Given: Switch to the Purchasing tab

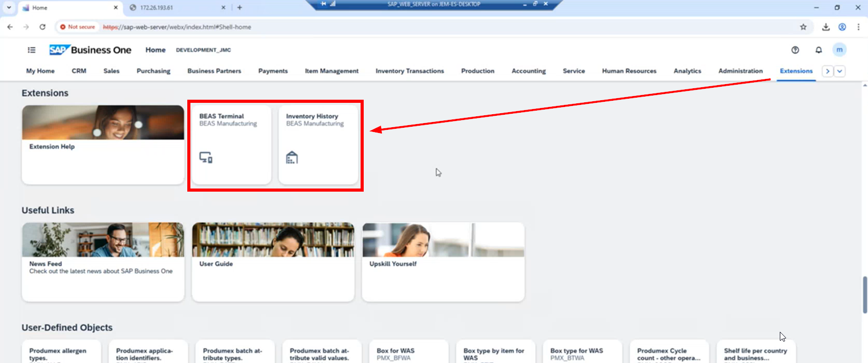Looking at the screenshot, I should coord(154,71).
